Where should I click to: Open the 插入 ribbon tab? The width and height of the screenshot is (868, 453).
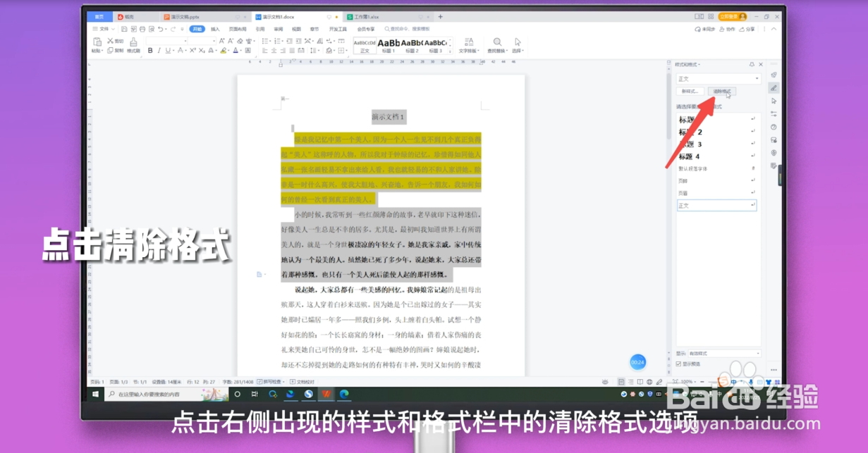pos(215,29)
